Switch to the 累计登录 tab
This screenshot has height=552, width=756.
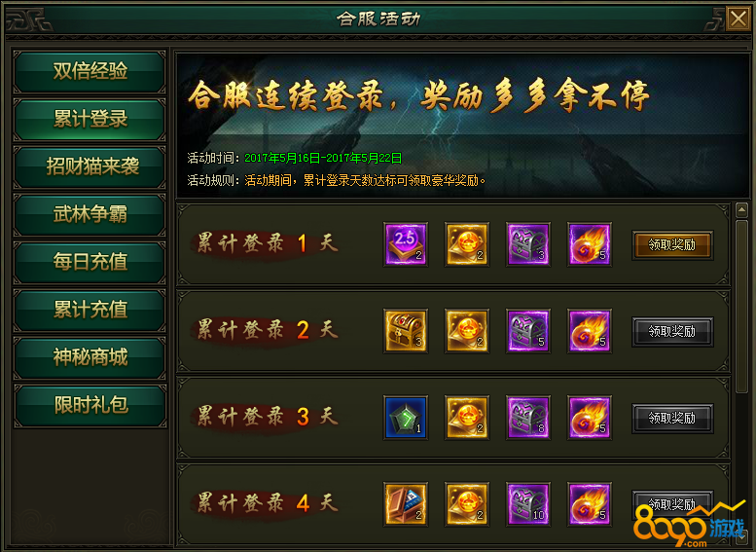(90, 119)
